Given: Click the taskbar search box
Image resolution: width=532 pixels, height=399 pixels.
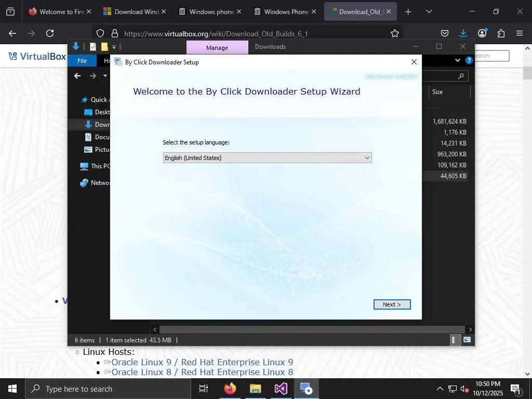Looking at the screenshot, I should click(x=108, y=389).
